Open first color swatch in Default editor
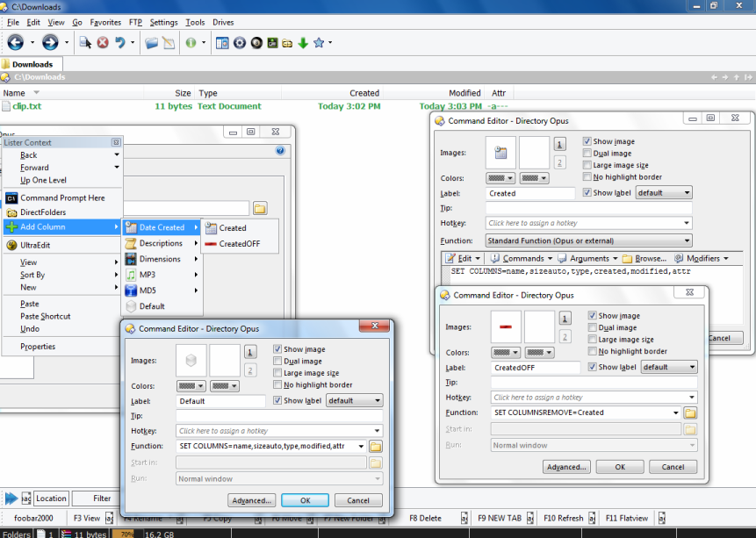 191,385
